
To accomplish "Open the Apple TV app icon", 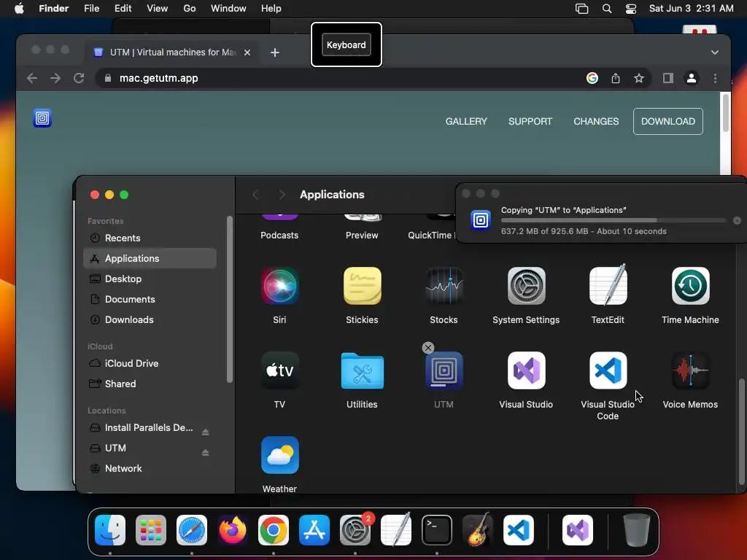I will click(x=279, y=370).
